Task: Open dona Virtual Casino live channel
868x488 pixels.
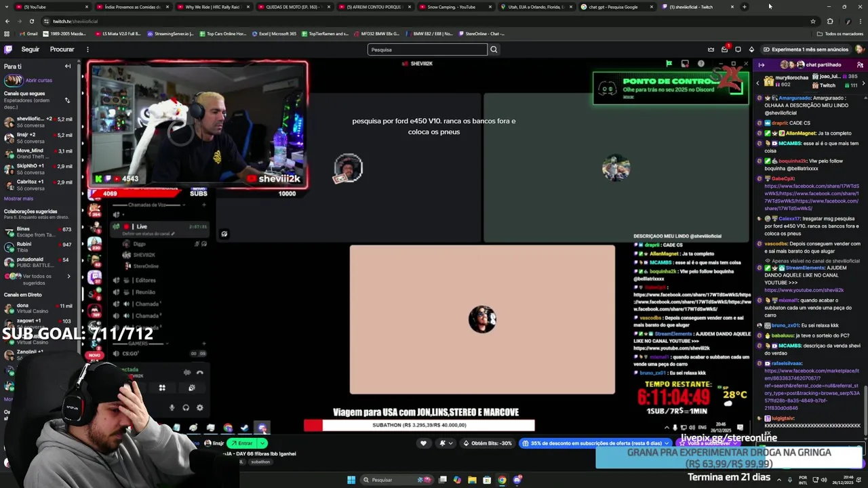Action: [37, 308]
